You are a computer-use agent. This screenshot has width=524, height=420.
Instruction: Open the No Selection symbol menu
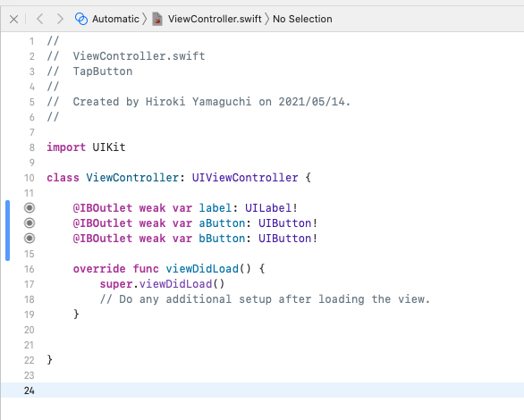coord(302,19)
